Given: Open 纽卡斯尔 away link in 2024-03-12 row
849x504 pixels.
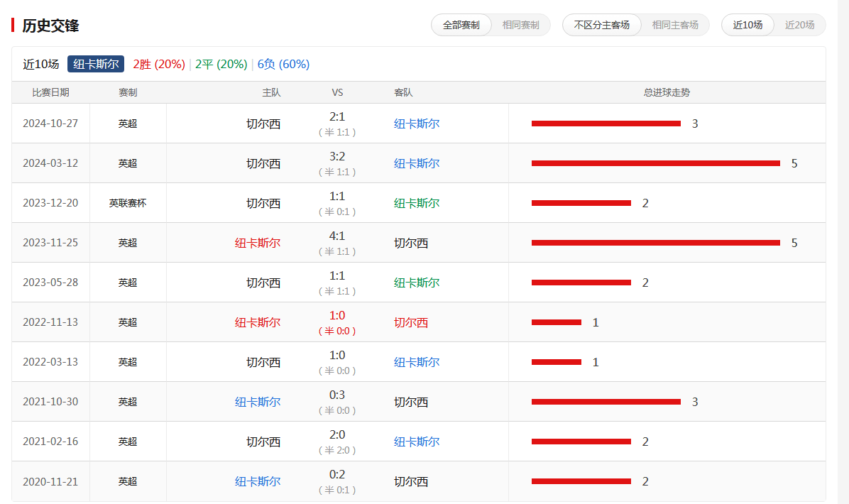Looking at the screenshot, I should tap(417, 163).
